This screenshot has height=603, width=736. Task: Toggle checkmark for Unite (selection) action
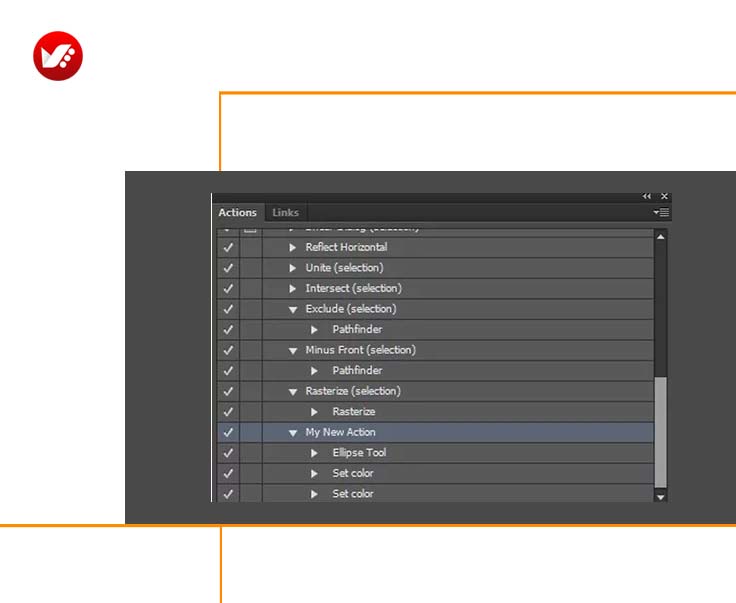(228, 268)
